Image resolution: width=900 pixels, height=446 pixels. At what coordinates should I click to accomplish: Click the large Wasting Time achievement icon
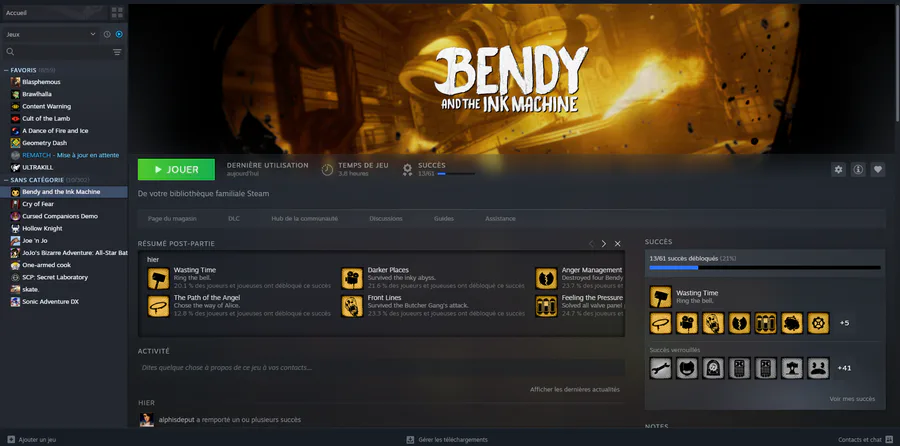point(661,297)
